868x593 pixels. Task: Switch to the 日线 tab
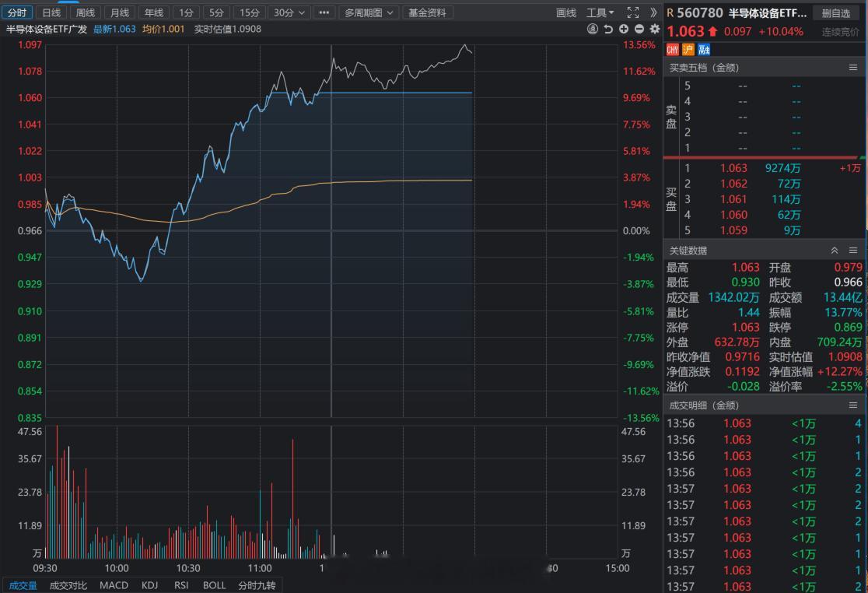pyautogui.click(x=51, y=12)
